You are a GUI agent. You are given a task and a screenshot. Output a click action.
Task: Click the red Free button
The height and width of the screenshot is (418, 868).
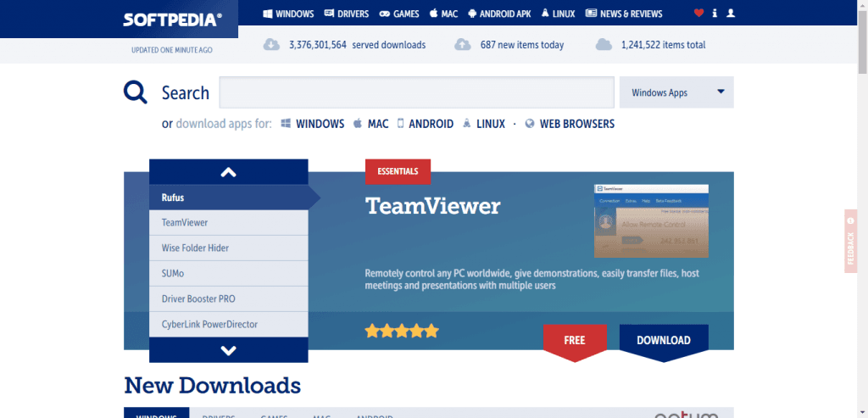coord(575,340)
